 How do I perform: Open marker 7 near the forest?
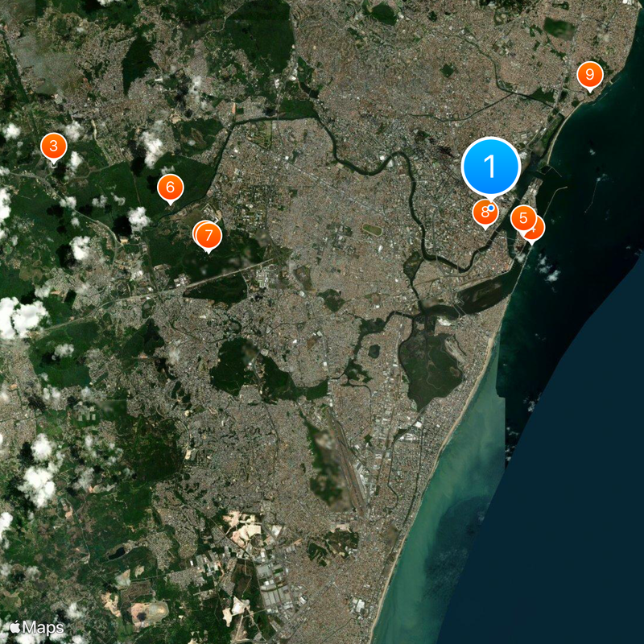click(x=208, y=234)
